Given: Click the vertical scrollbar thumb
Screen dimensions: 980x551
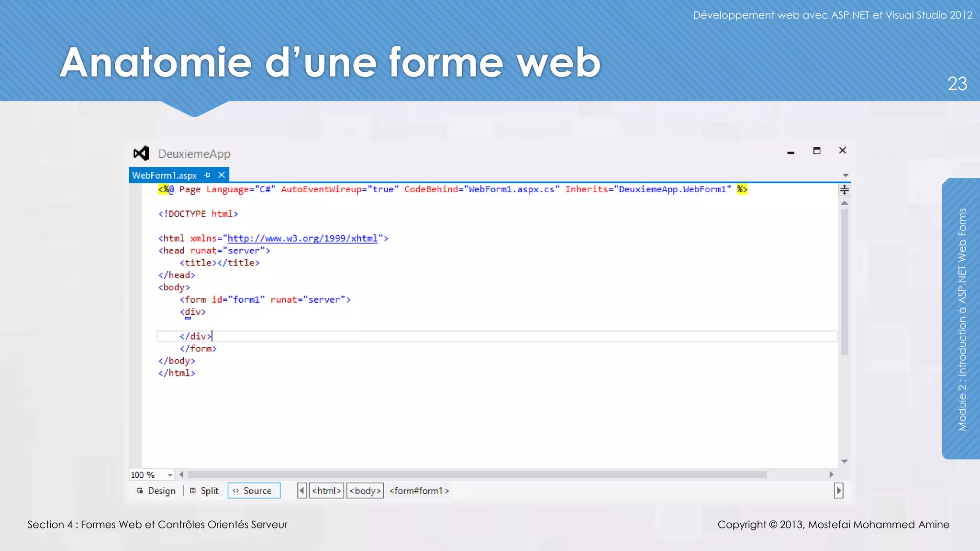Looking at the screenshot, I should pos(845,282).
